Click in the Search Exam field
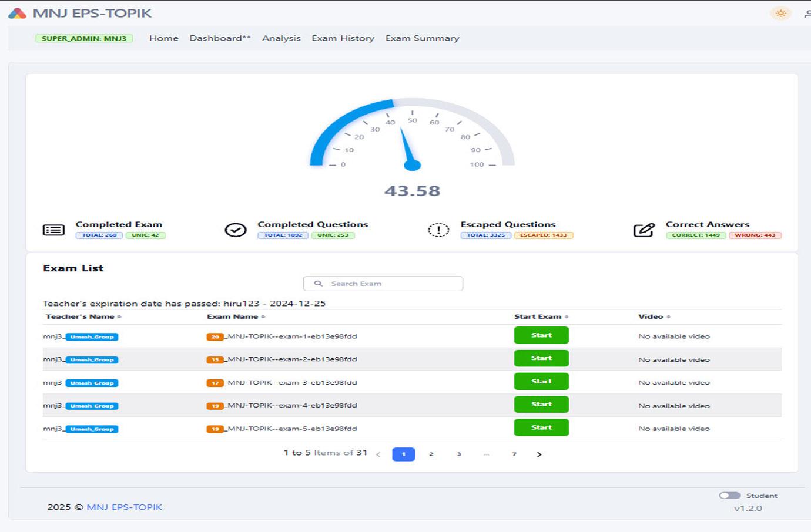Viewport: 811px width, 532px height. (383, 284)
